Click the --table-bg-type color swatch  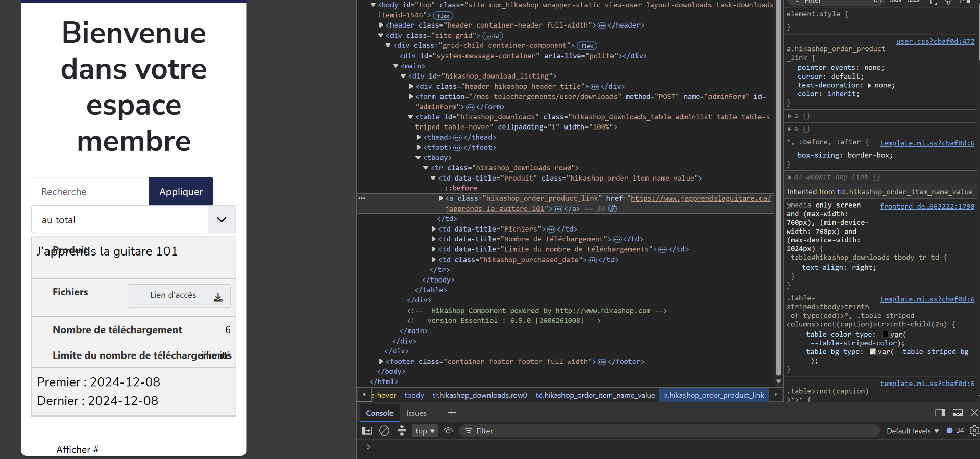(x=873, y=352)
